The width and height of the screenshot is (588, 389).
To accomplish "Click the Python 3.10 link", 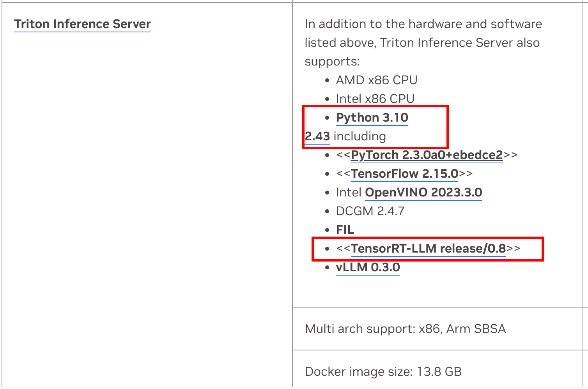I will tap(372, 118).
